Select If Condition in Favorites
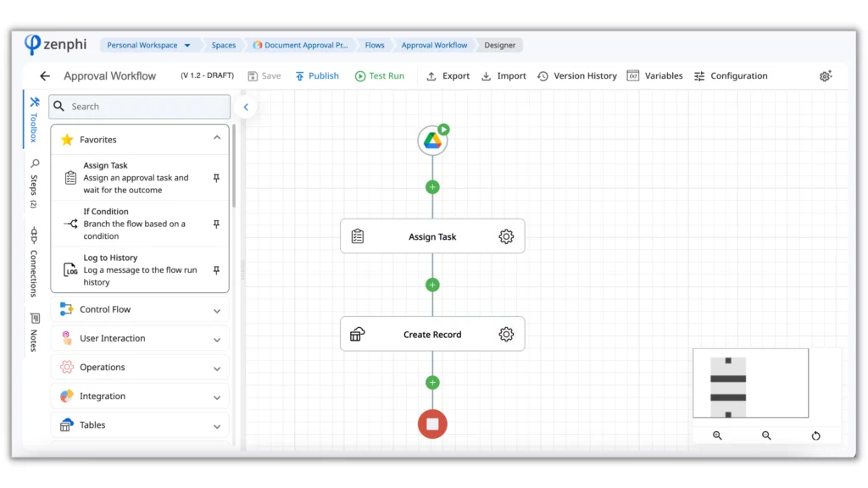Screen dimensions: 868x488 [x=140, y=224]
